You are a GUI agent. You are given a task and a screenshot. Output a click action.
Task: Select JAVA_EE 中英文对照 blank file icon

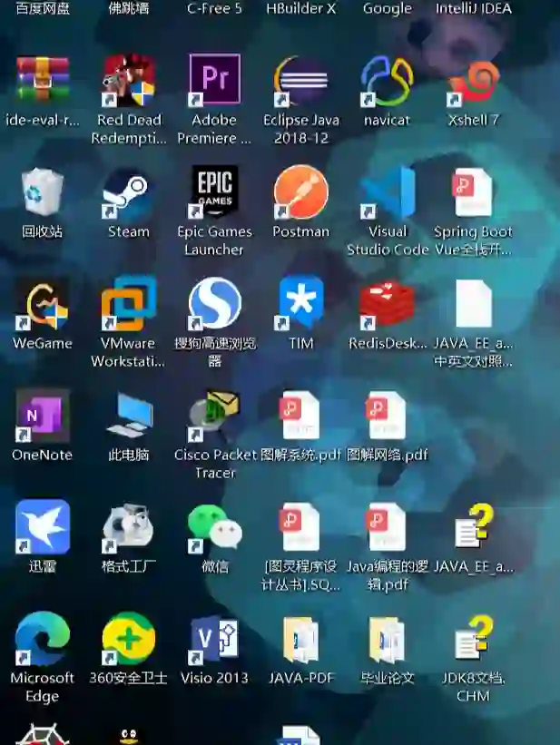tap(474, 304)
